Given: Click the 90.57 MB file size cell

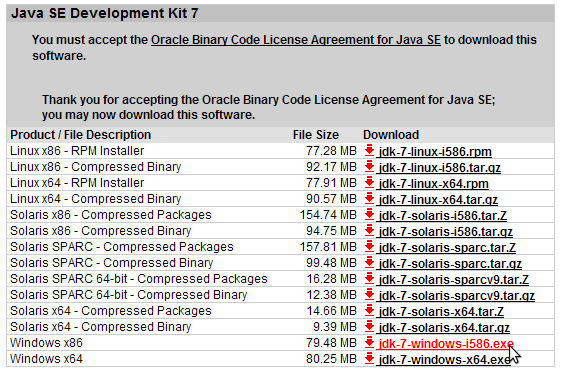Looking at the screenshot, I should pyautogui.click(x=331, y=199).
